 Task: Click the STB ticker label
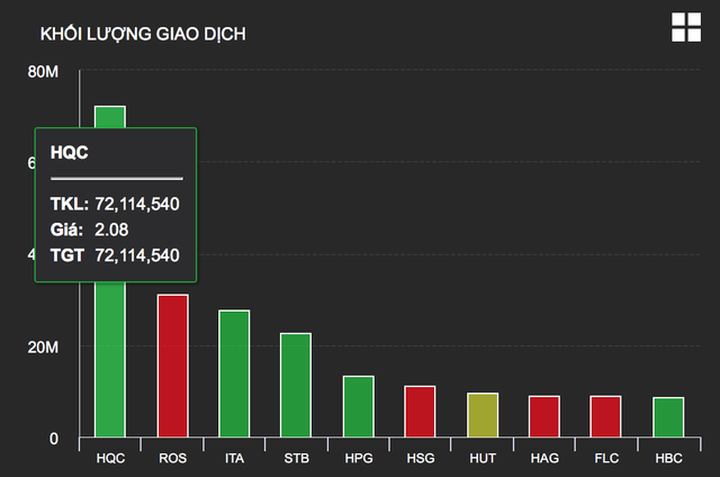point(296,459)
